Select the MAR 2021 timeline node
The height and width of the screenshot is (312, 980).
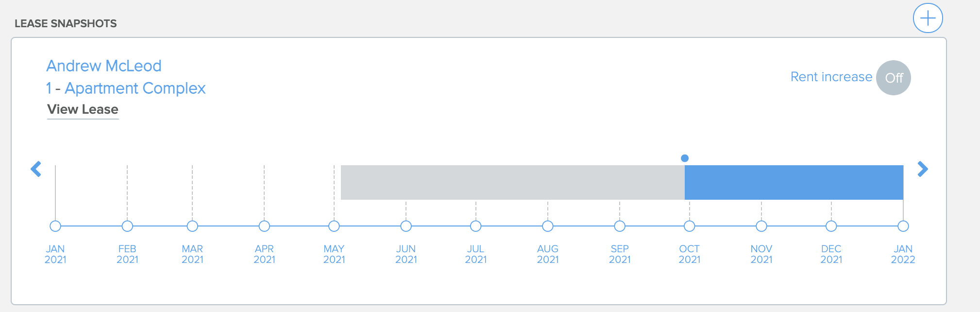point(192,226)
